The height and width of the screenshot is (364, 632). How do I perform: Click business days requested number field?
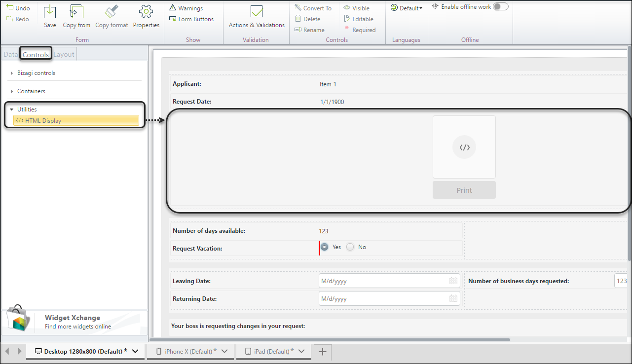coord(621,281)
